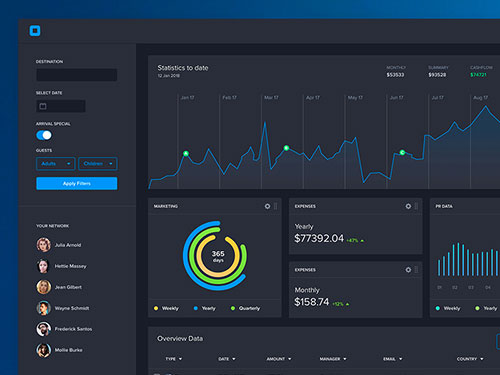Click the Apply Filters button
This screenshot has width=500, height=375.
77,183
